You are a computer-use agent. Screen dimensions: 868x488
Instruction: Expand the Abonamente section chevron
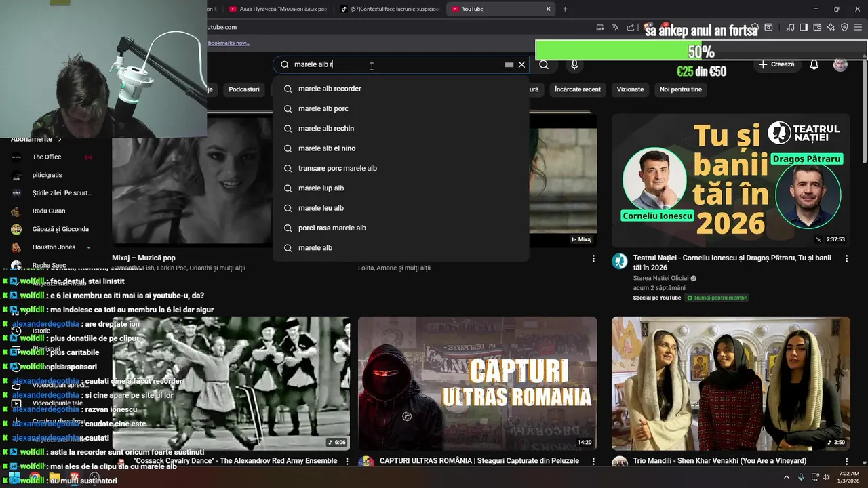coord(60,139)
